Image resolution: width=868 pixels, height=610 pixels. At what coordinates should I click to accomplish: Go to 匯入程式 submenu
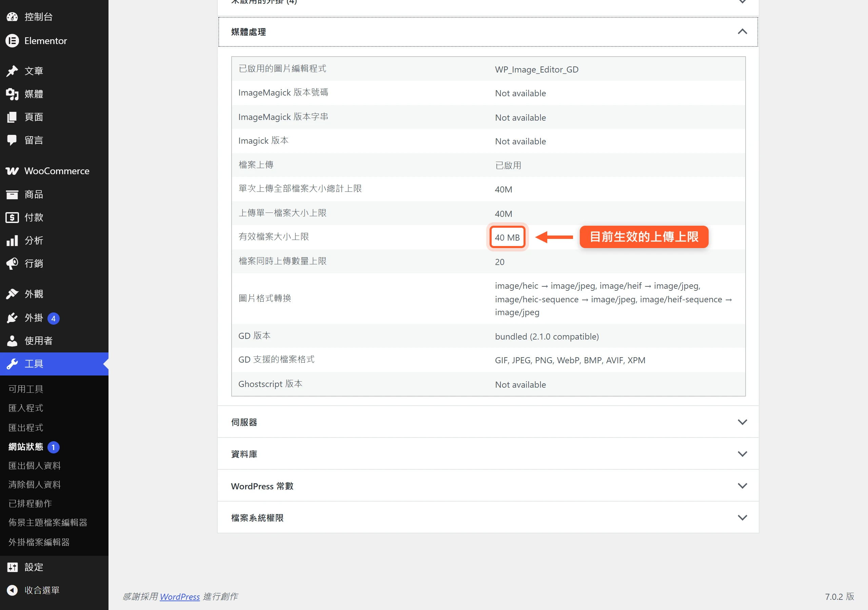[26, 408]
